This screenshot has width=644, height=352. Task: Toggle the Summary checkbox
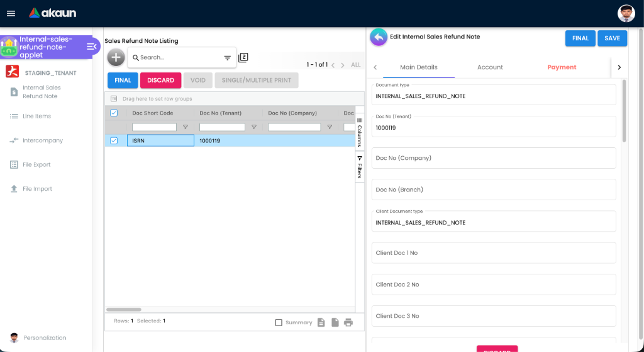tap(279, 322)
